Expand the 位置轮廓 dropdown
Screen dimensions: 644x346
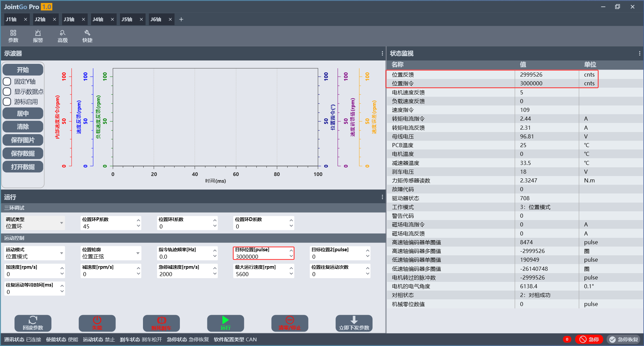click(x=138, y=253)
